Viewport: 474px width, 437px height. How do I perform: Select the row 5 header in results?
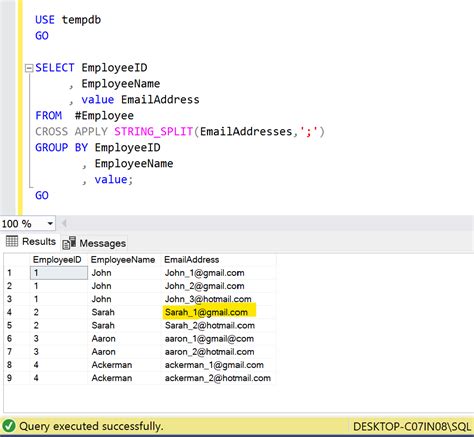click(x=17, y=325)
